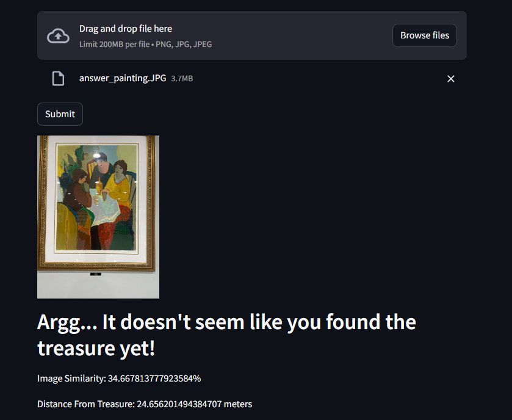Select the answer_painting.JPG file name
Image resolution: width=512 pixels, height=420 pixels.
[123, 78]
